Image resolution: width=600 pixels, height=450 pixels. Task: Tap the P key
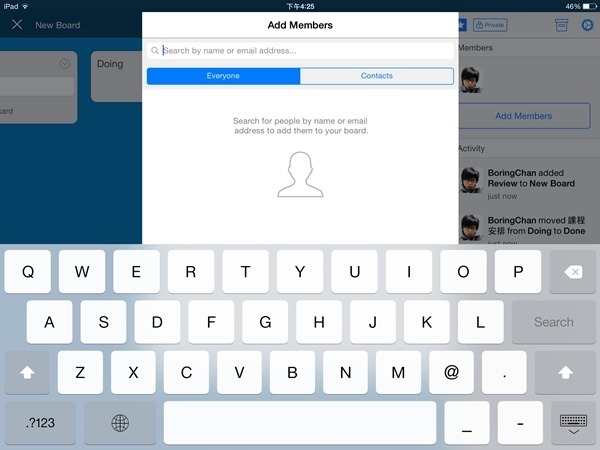point(518,272)
